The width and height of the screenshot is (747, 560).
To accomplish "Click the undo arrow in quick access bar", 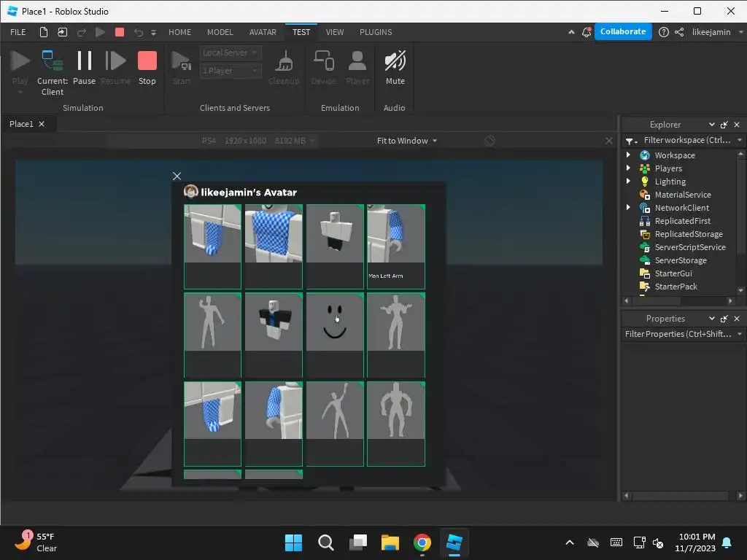I will coord(138,32).
